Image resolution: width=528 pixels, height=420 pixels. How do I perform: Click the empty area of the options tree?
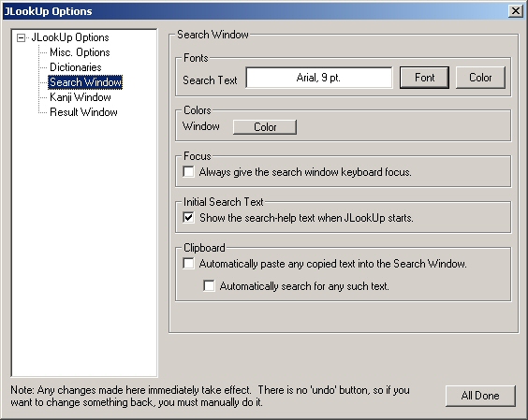point(84,247)
